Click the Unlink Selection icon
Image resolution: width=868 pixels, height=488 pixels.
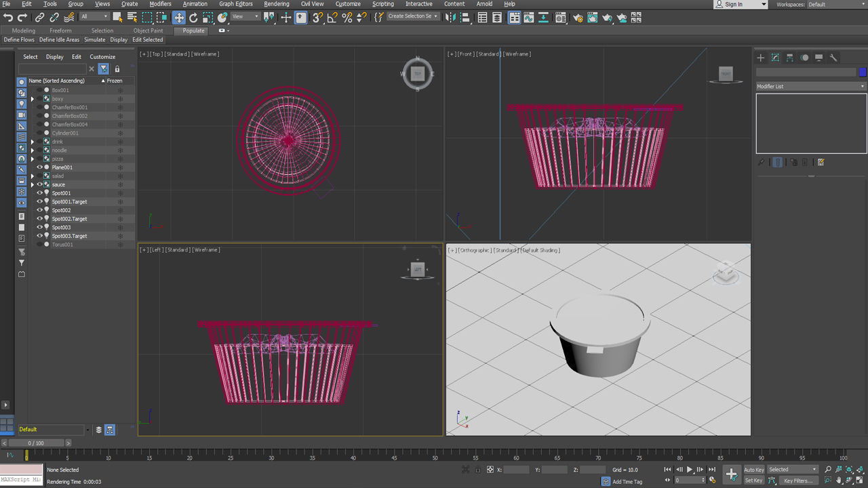coord(54,17)
